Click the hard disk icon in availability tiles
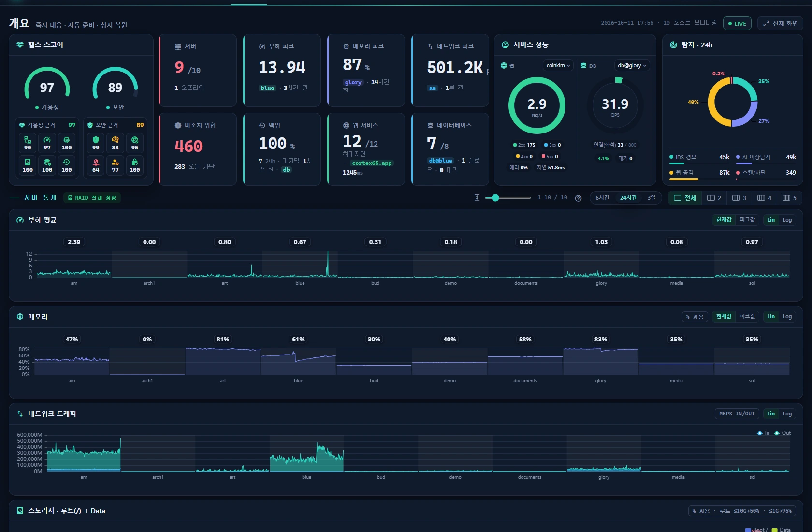Screen dimensions: 812x532 28,162
